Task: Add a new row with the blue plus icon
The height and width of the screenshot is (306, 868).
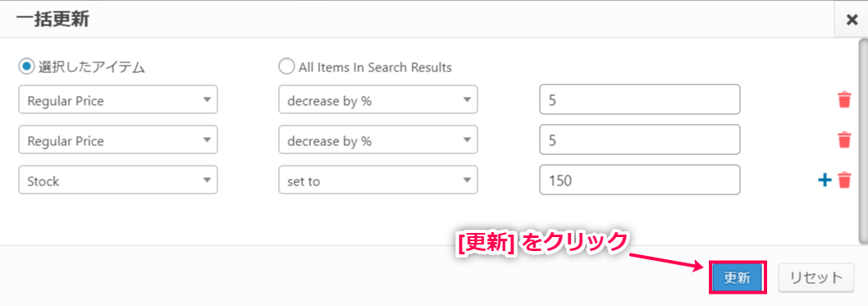Action: pos(825,180)
